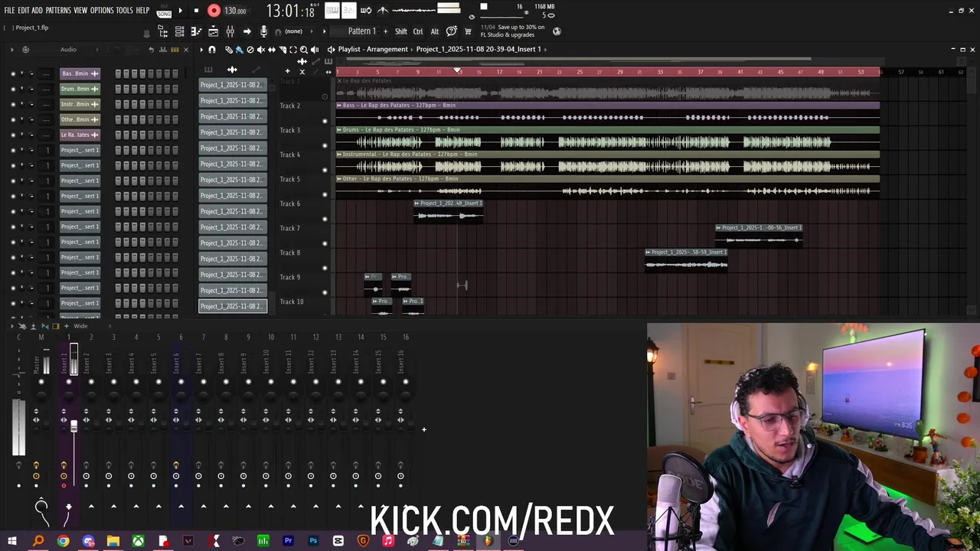Click the Instr..Bmin channel button
Screen dimensions: 980x551
point(80,104)
